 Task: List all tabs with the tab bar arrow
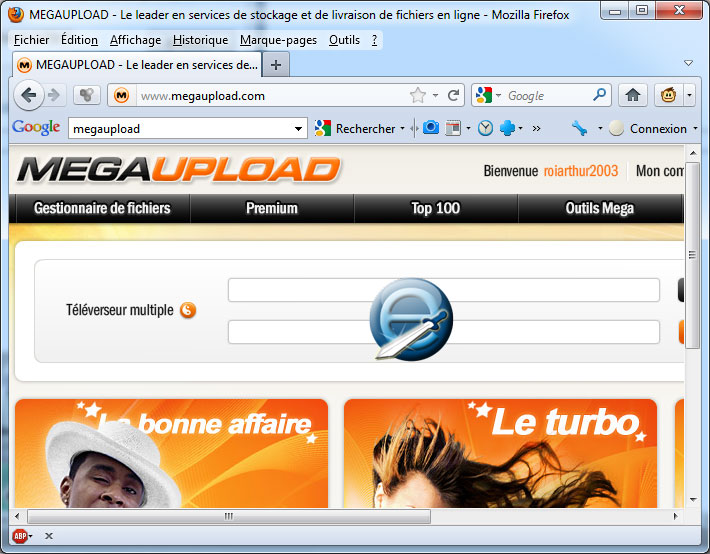point(688,63)
